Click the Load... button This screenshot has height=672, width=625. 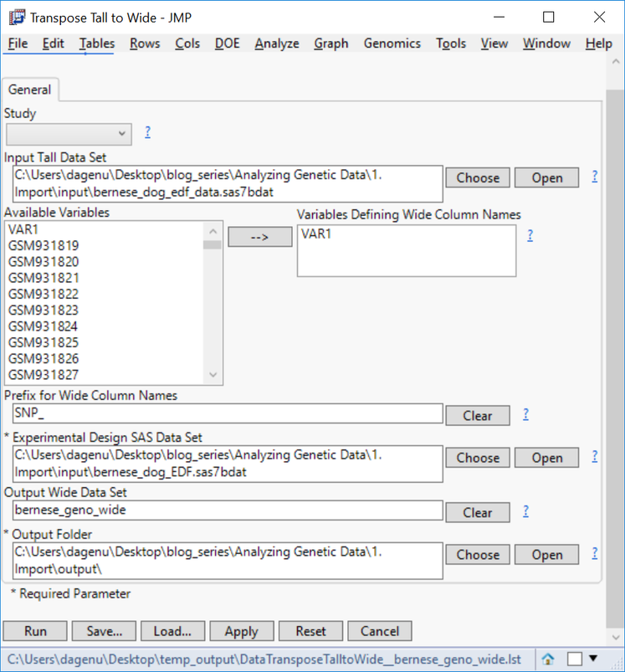coord(172,631)
